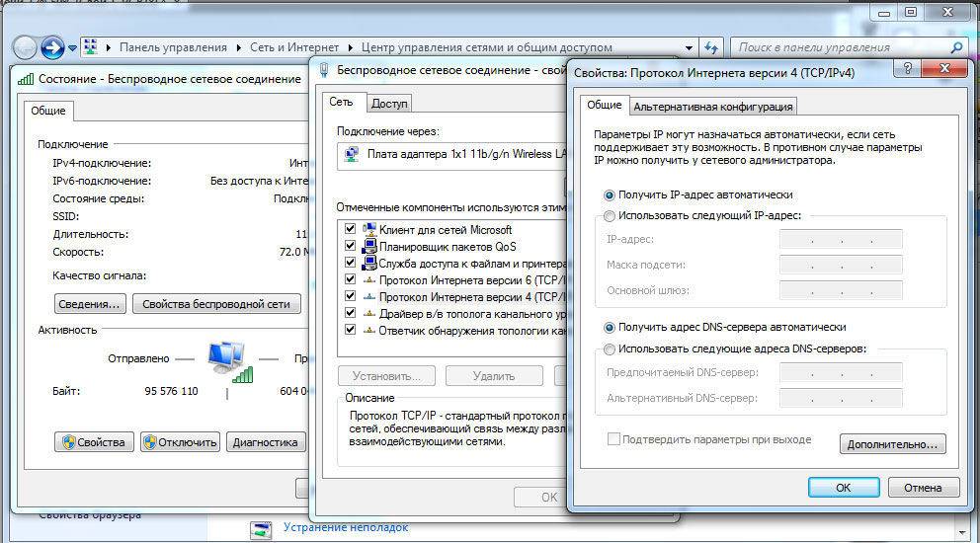Click the network computers activity icon

tap(228, 359)
